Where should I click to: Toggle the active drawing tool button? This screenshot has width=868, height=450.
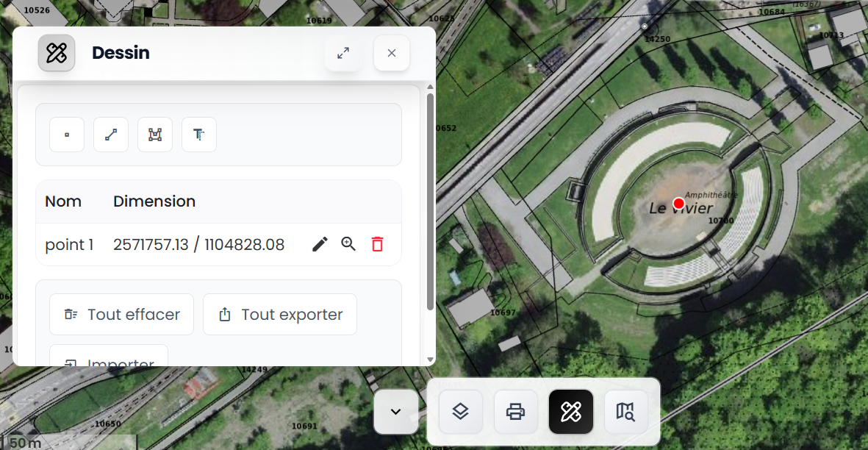(571, 412)
